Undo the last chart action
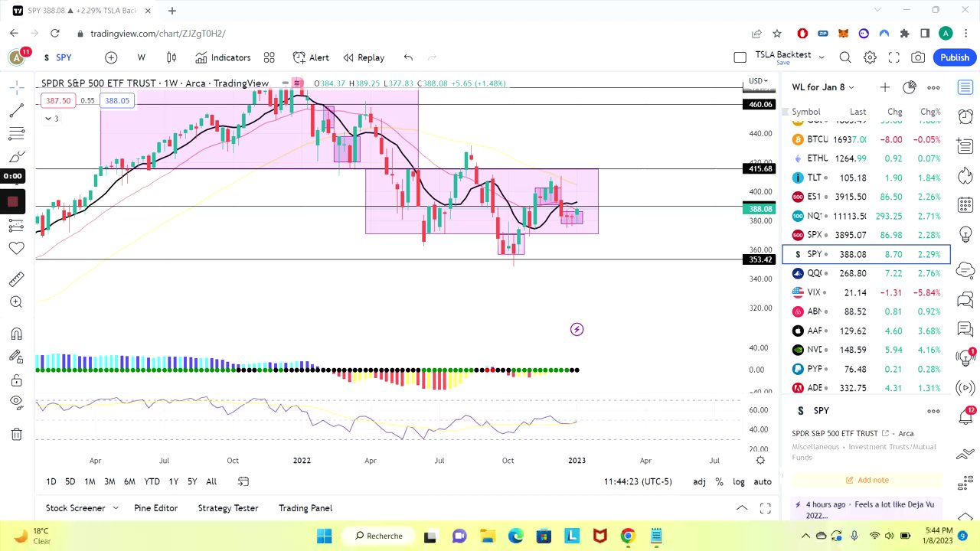Screen dimensions: 980x551 coord(408,57)
